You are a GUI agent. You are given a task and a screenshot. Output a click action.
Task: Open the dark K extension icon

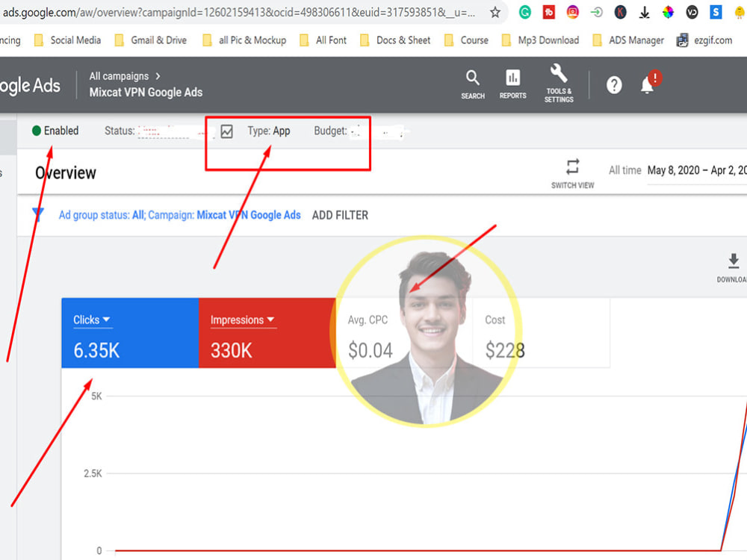coord(620,13)
